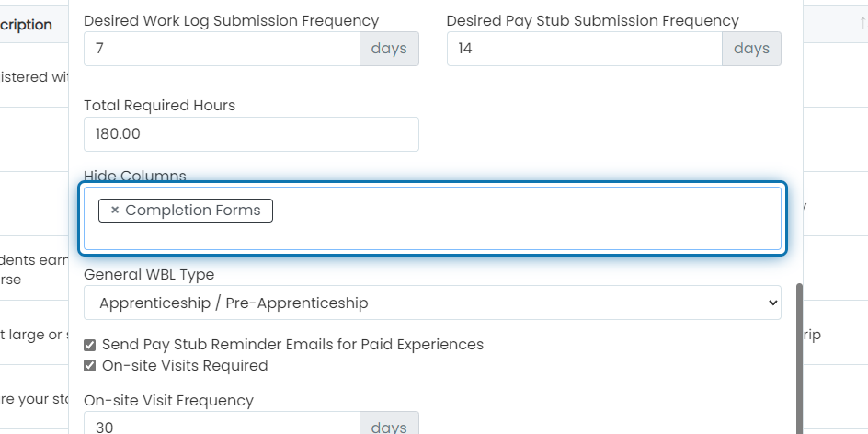Click the On-site Visits Required label text
The width and height of the screenshot is (868, 434).
pyautogui.click(x=185, y=366)
